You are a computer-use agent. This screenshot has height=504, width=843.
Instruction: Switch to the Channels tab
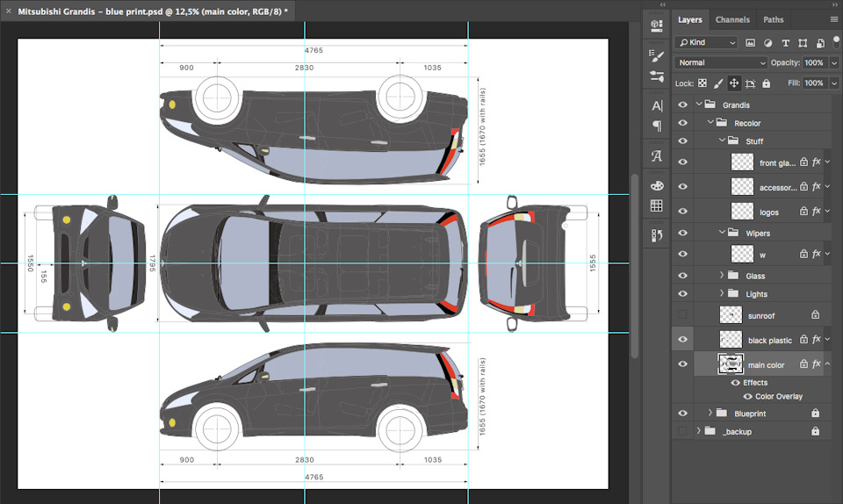coord(732,20)
